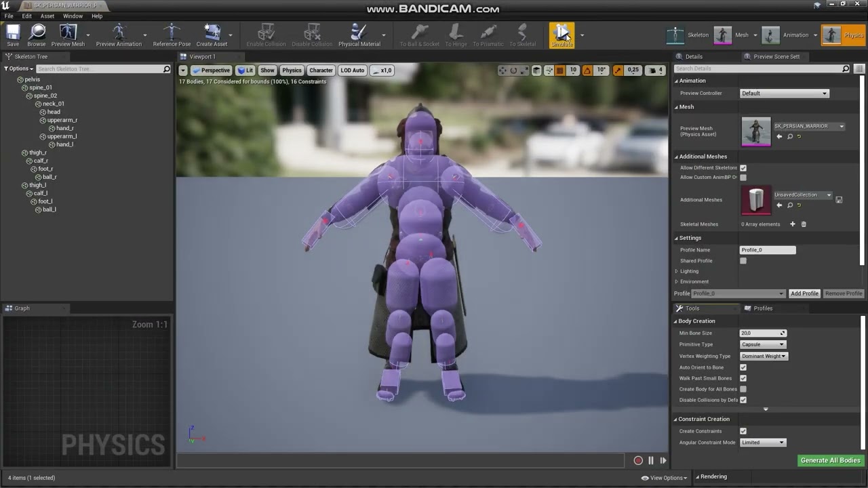Click the Physics editor mode icon

tap(831, 35)
